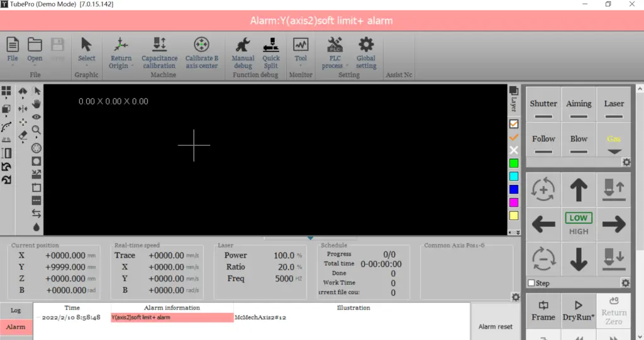Toggle the Shutter switch
Viewport: 644px width, 340px height.
coord(543,107)
